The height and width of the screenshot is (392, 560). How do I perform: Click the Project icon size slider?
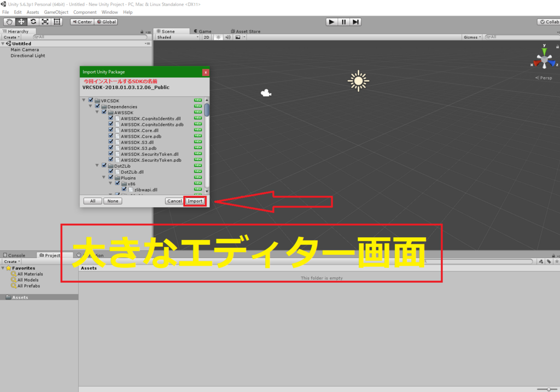click(546, 389)
